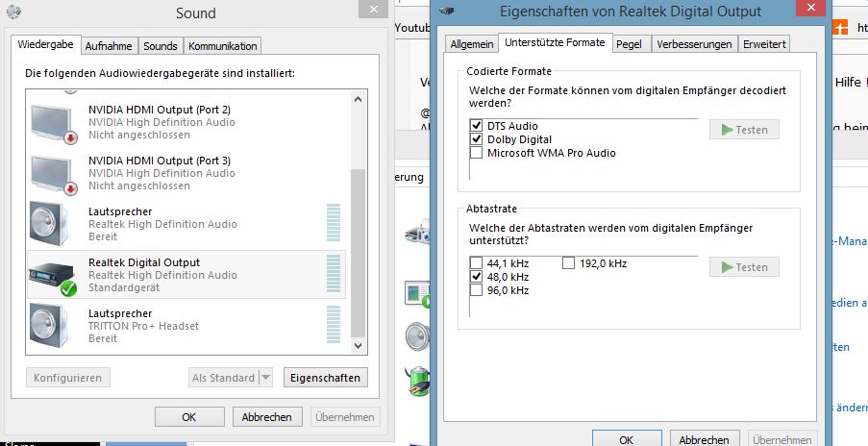Click Übernehmen in the Sound window
This screenshot has height=446, width=868.
(345, 416)
